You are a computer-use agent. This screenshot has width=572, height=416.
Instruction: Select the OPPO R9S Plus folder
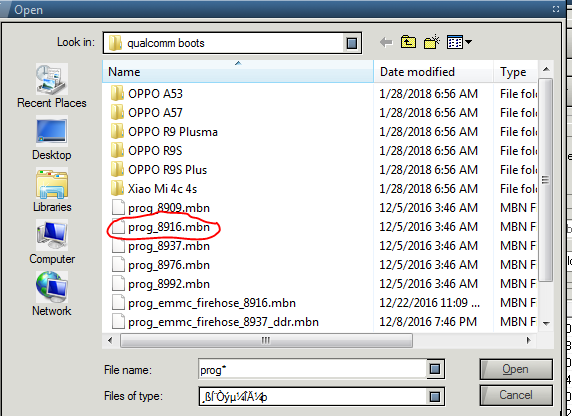tap(159, 170)
